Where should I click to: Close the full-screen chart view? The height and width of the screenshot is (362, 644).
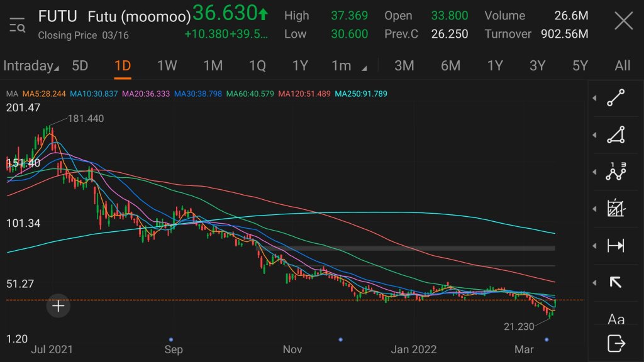[x=623, y=21]
